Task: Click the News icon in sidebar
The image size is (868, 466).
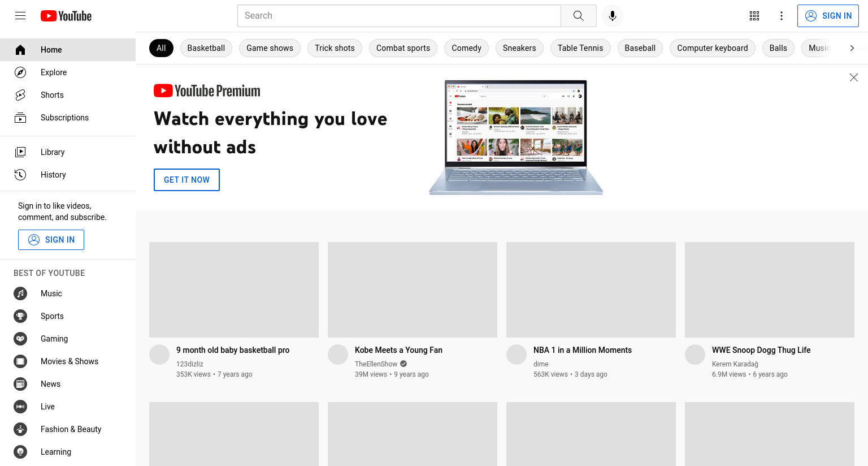Action: 20,384
